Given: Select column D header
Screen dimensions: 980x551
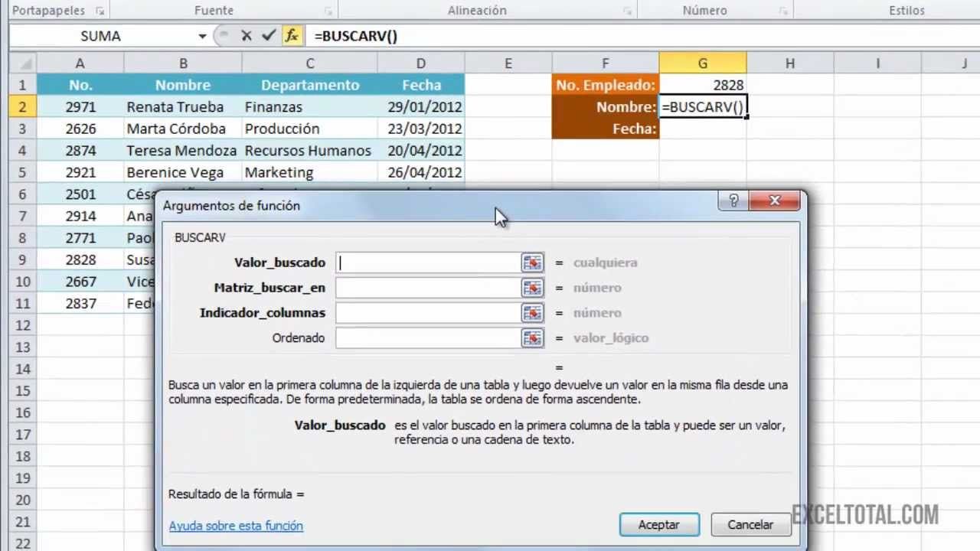Looking at the screenshot, I should coord(421,64).
